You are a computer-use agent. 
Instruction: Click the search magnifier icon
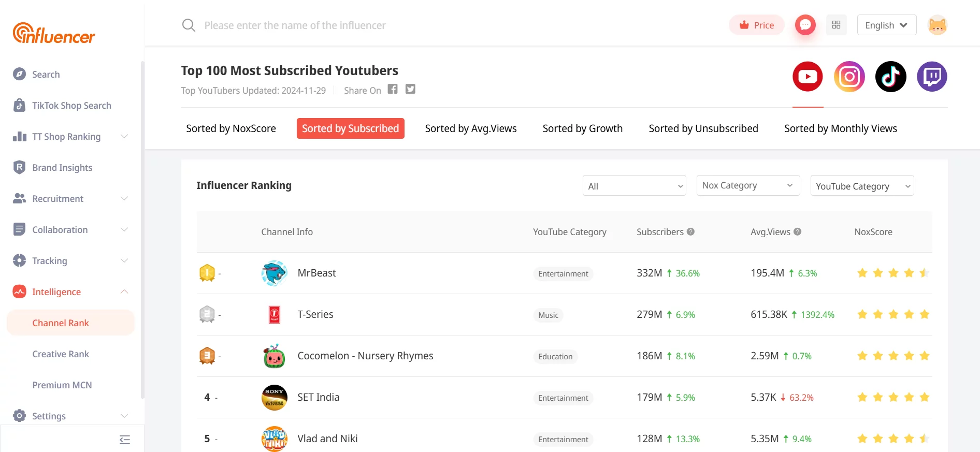pyautogui.click(x=189, y=25)
